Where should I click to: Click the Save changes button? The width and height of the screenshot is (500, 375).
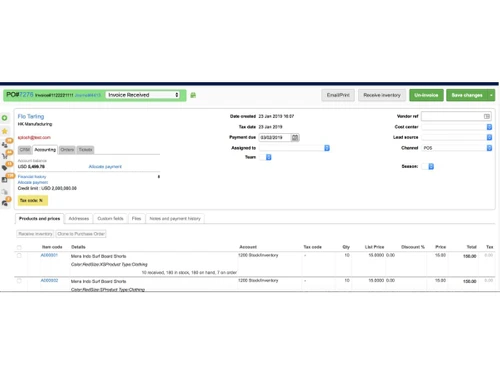click(x=467, y=95)
